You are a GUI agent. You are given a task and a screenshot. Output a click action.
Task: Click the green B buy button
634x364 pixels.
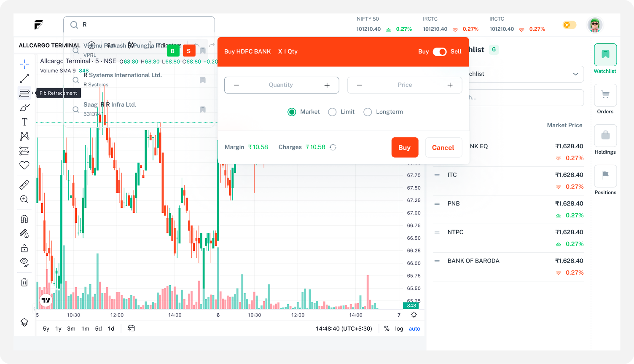pos(173,51)
